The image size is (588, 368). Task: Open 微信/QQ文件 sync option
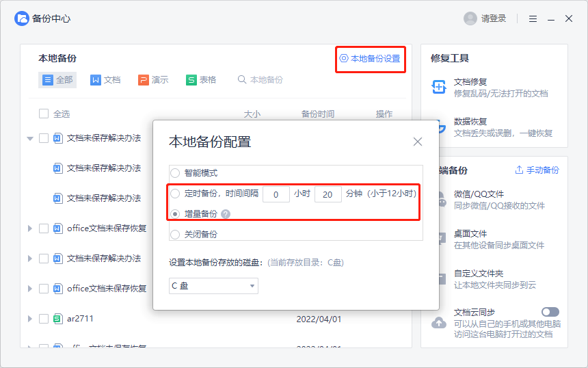click(x=498, y=200)
